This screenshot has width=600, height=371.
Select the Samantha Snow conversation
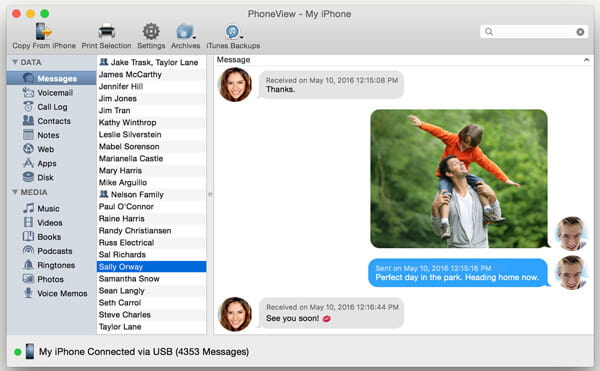(x=151, y=279)
